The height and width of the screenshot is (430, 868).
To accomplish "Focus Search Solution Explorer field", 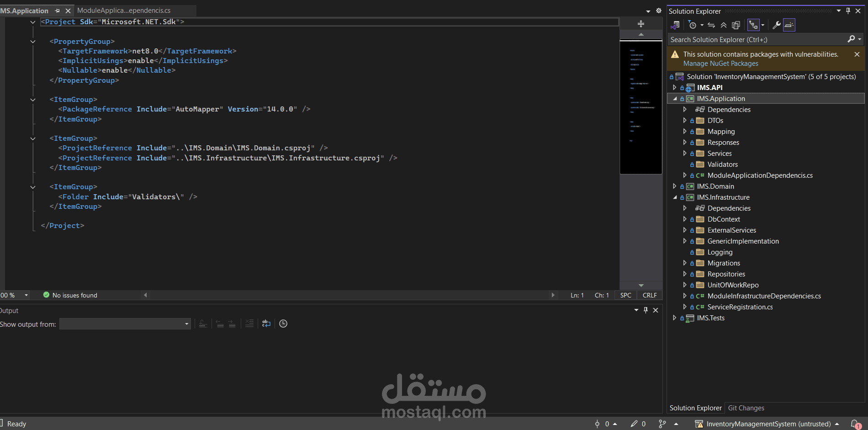I will [x=757, y=39].
